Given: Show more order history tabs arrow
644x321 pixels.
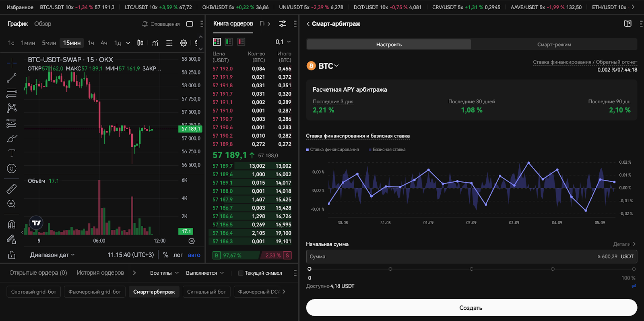Looking at the screenshot, I should pos(134,273).
